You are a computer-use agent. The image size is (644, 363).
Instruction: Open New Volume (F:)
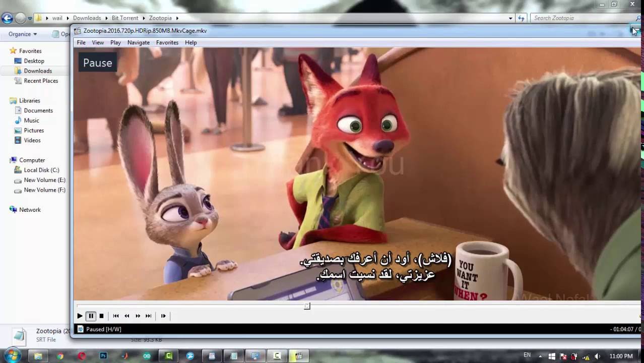(x=44, y=190)
